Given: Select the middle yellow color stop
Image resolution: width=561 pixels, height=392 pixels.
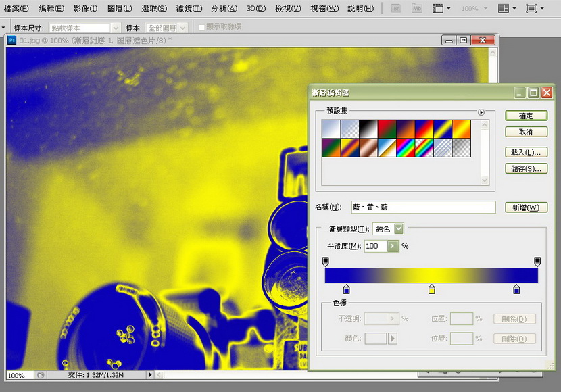Looking at the screenshot, I should [x=432, y=289].
